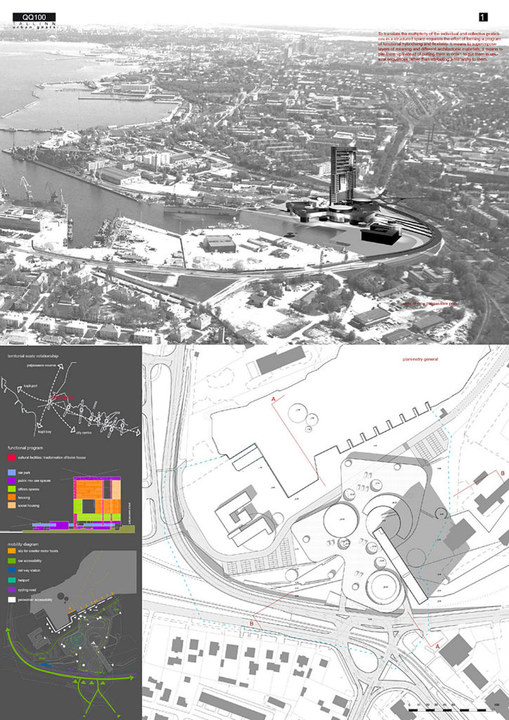Viewport: 509px width, 720px height.
Task: Click the 'kopli bay' arrow label
Action: coord(44,432)
